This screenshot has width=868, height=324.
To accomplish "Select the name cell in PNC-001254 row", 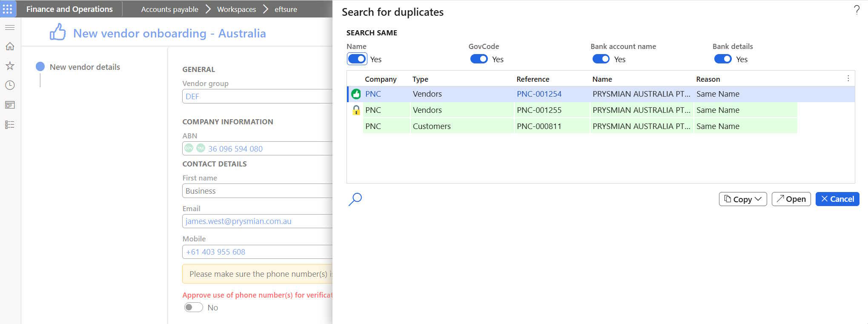I will coord(642,94).
